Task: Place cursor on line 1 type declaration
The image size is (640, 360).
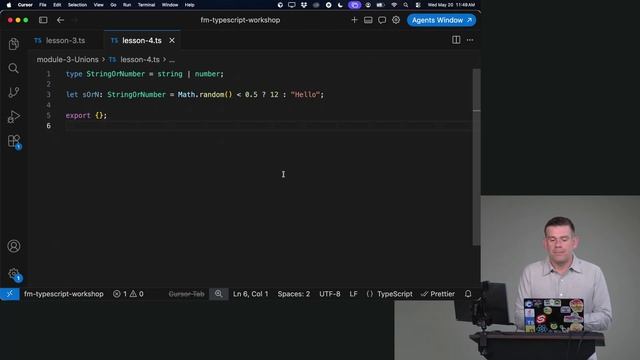Action: (144, 74)
